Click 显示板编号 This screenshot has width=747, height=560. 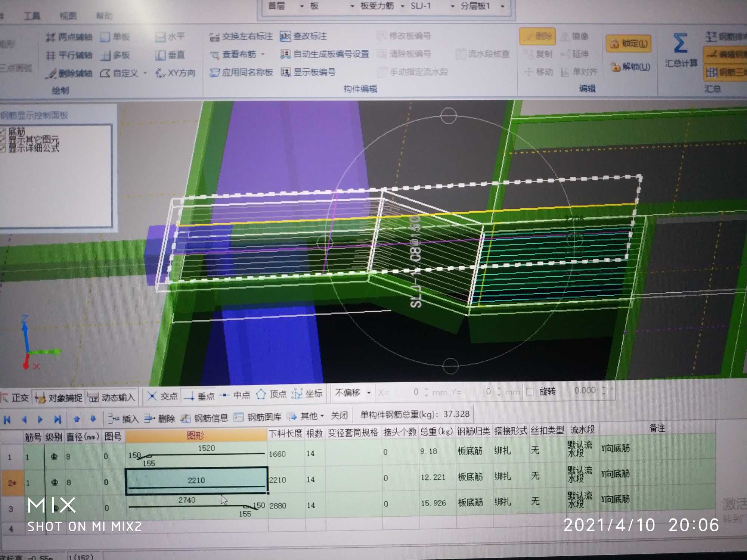[x=308, y=72]
